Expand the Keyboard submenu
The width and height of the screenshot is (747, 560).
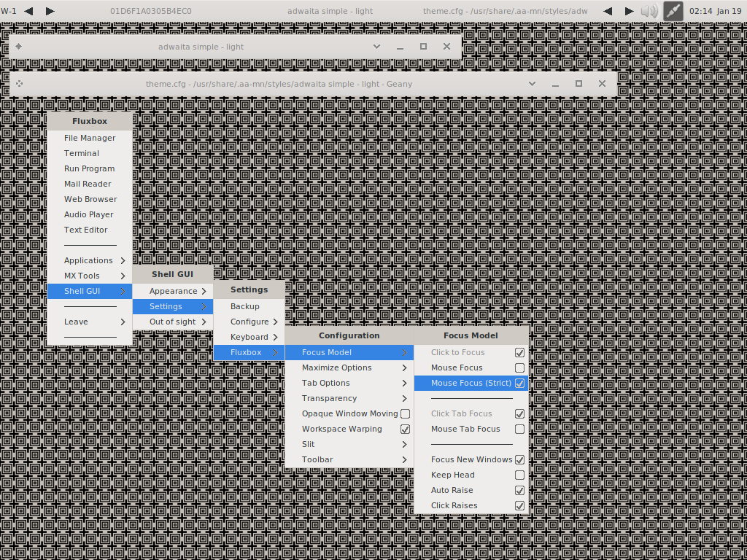click(x=249, y=337)
